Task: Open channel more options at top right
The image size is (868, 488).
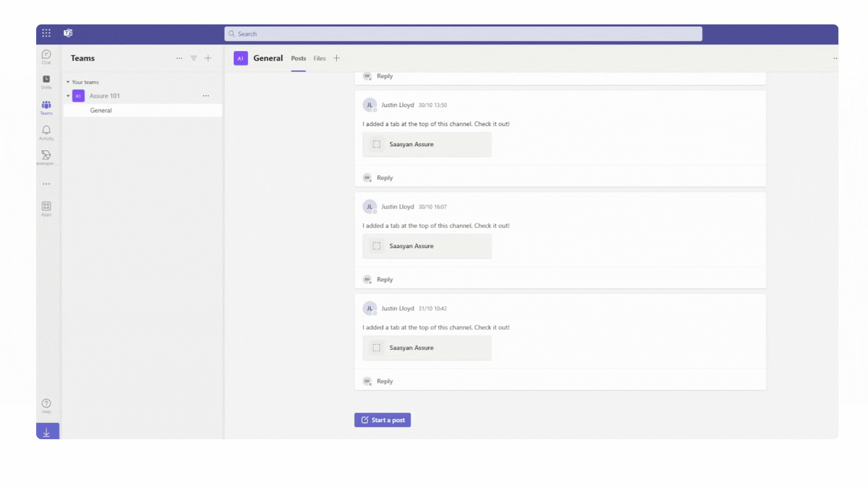Action: (835, 58)
